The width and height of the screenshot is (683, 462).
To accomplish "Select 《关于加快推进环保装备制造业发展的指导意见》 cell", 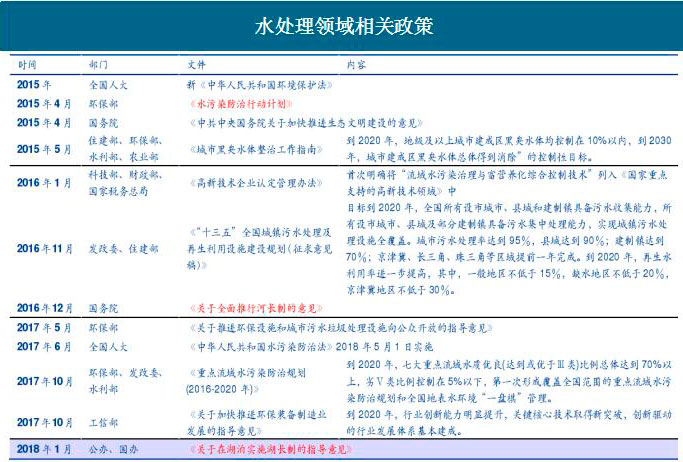I will (257, 422).
